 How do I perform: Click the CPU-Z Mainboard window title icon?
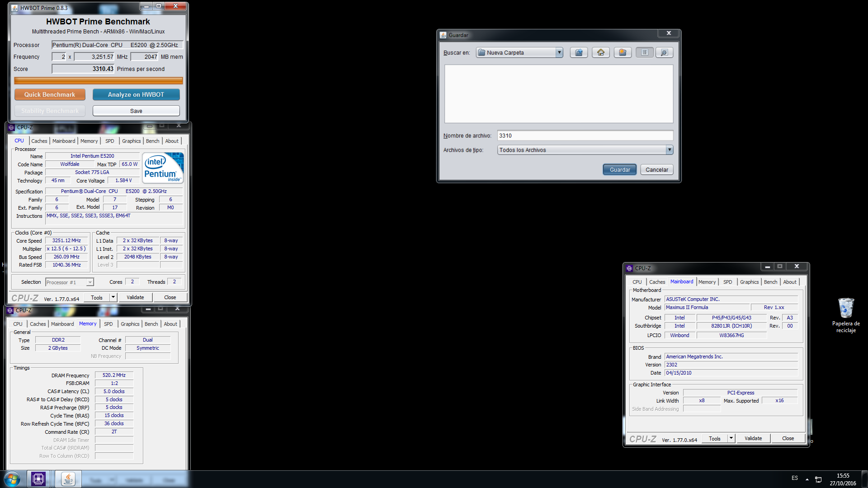click(x=629, y=268)
